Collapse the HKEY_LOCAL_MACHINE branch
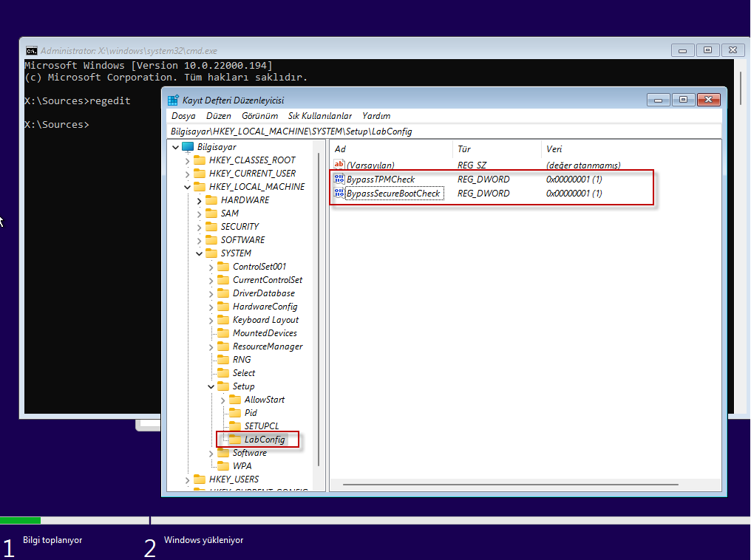The height and width of the screenshot is (560, 751). [x=188, y=187]
